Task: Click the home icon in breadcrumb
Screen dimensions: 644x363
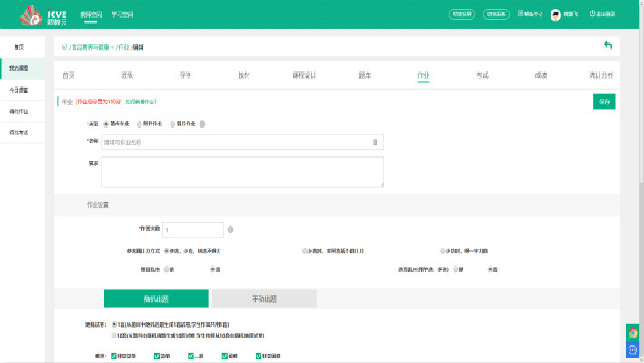Action: [x=64, y=46]
